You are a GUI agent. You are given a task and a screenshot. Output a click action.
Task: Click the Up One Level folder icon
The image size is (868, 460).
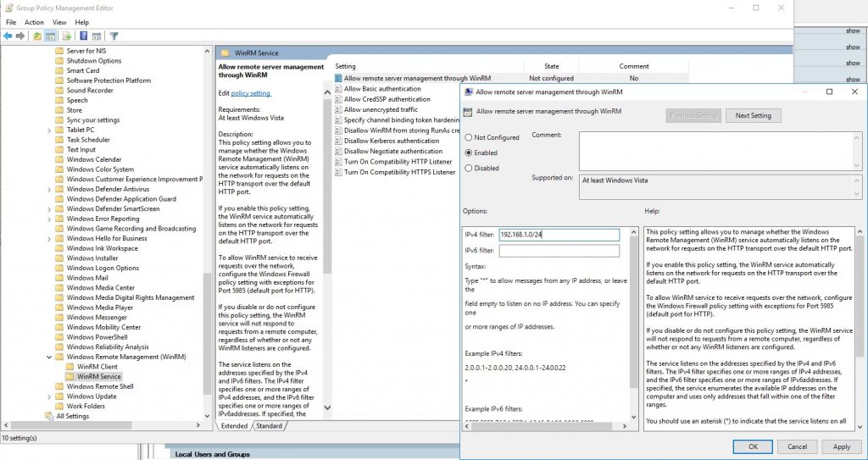coord(37,36)
